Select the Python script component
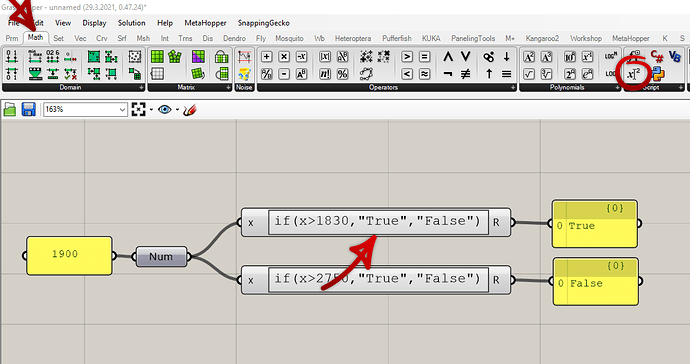 658,74
